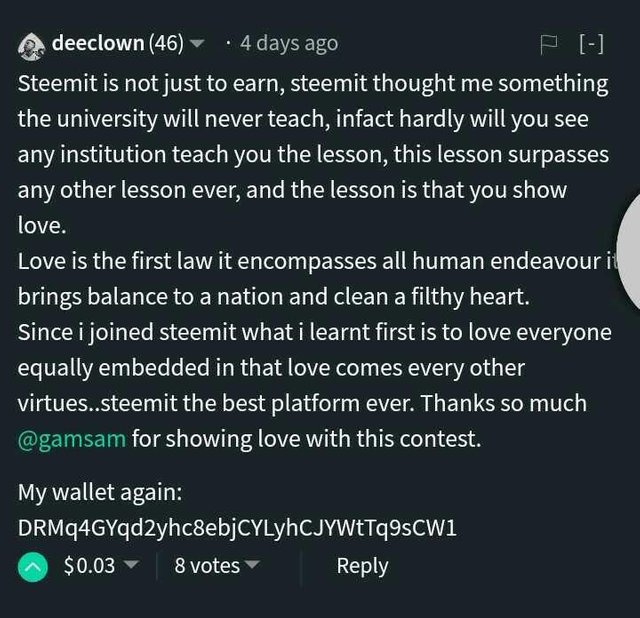
Task: Tap the grey circular button at right edge
Action: click(629, 251)
